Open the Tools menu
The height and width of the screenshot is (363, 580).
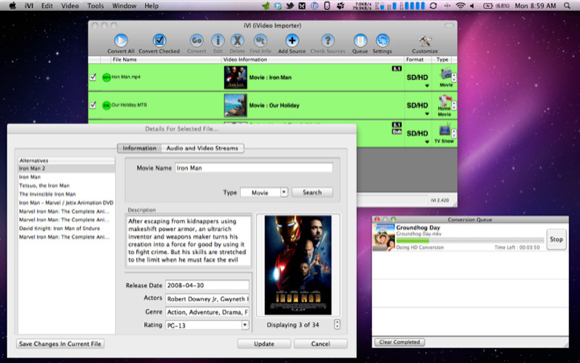click(x=95, y=6)
